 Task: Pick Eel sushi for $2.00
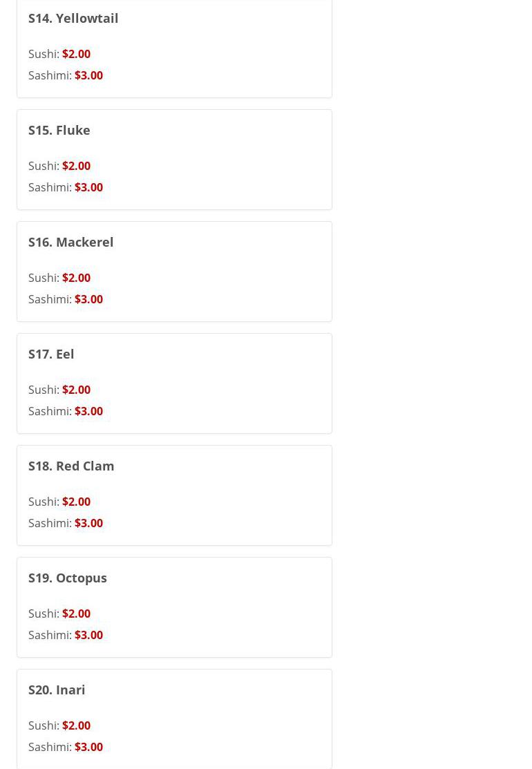[76, 390]
